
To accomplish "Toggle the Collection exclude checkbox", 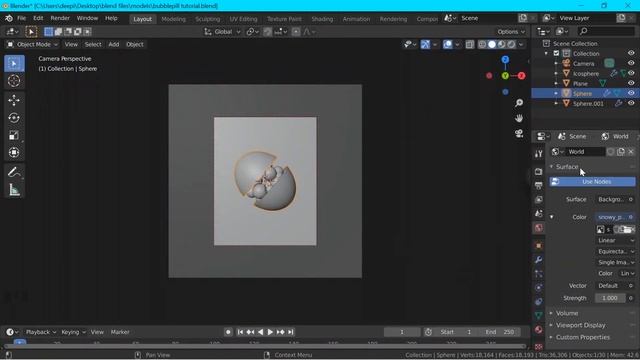I will pos(556,53).
